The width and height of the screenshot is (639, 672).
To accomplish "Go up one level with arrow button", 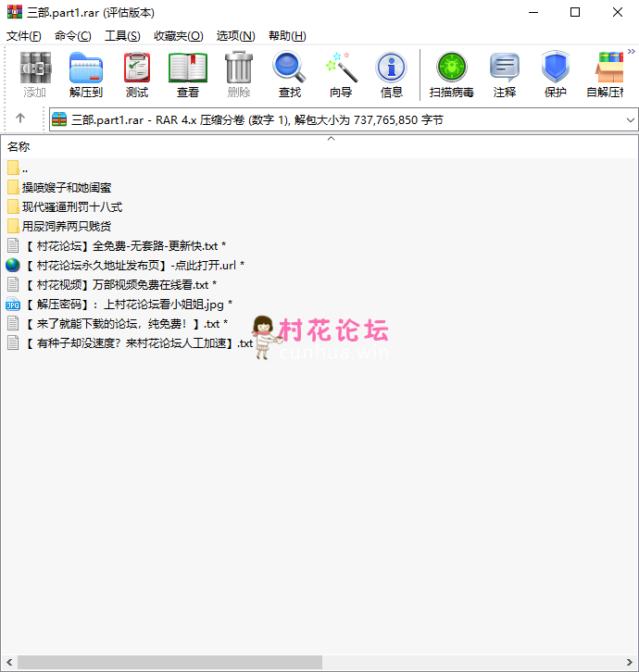I will pos(20,119).
